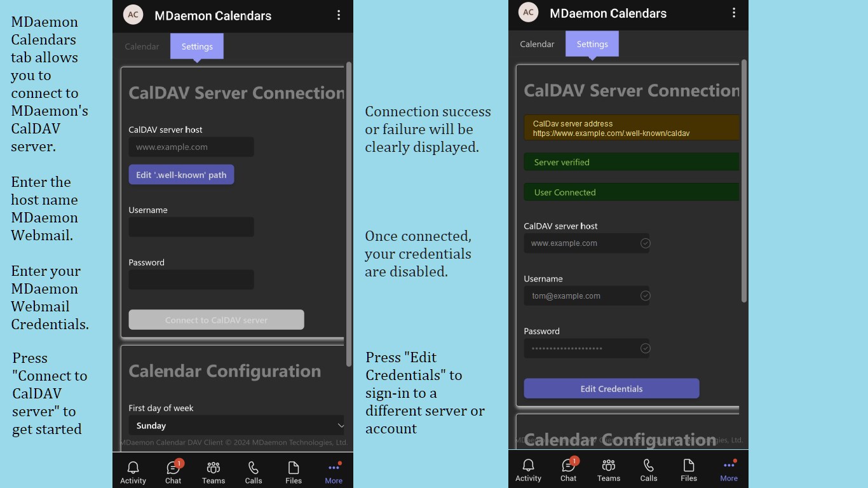The width and height of the screenshot is (868, 488).
Task: Open Files in the right phone's bottom bar
Action: pos(689,470)
